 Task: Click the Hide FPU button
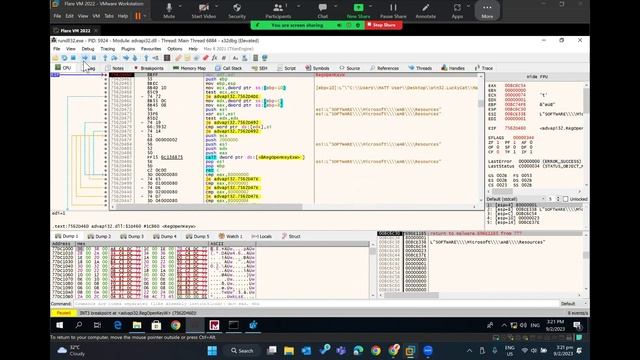pos(537,77)
